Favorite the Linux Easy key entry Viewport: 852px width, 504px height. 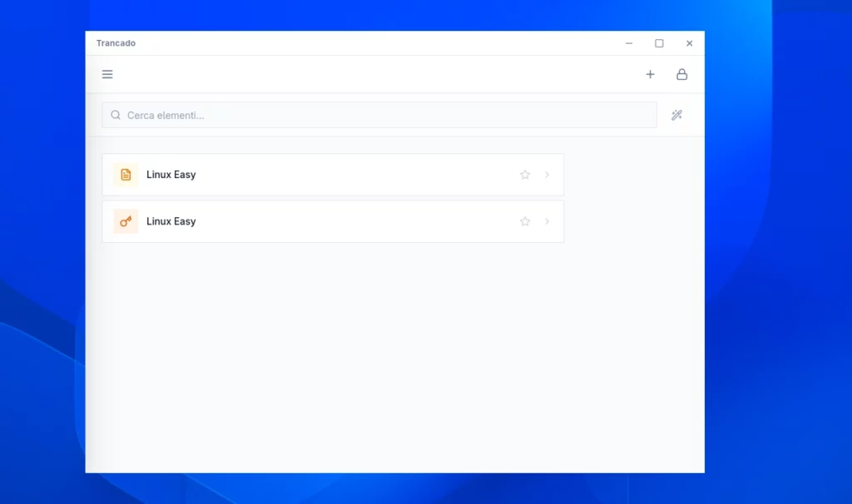point(525,221)
